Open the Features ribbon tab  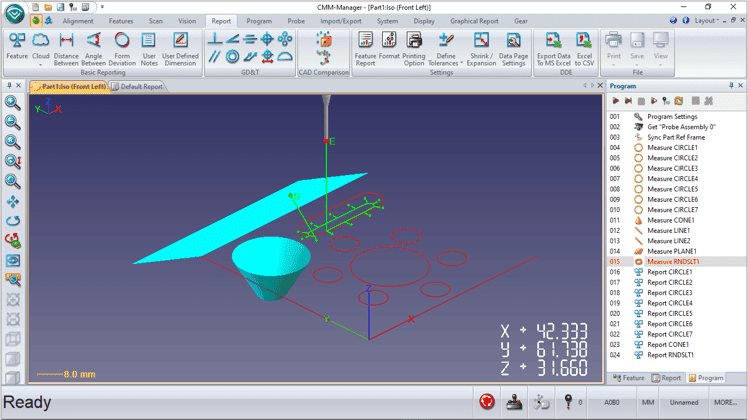[x=121, y=21]
